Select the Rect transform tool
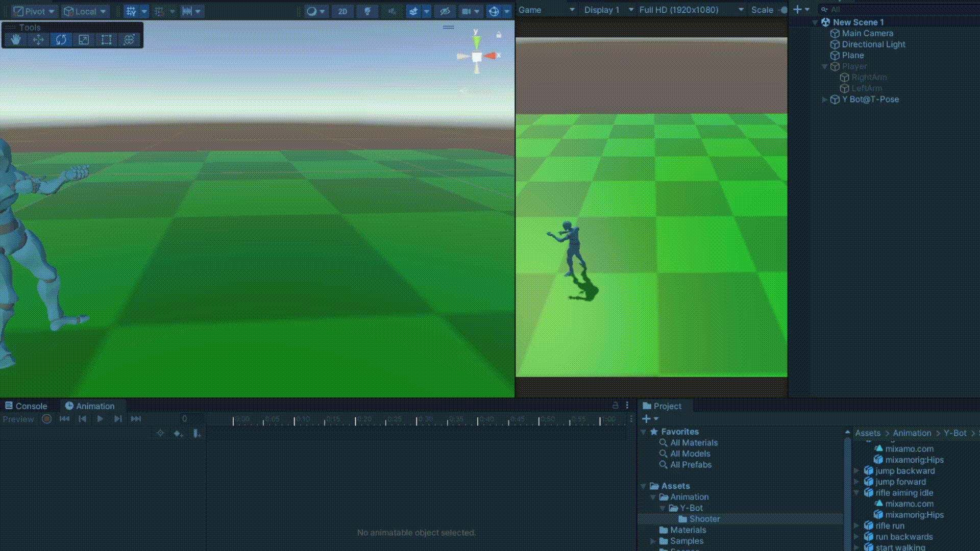980x551 pixels. click(x=106, y=40)
